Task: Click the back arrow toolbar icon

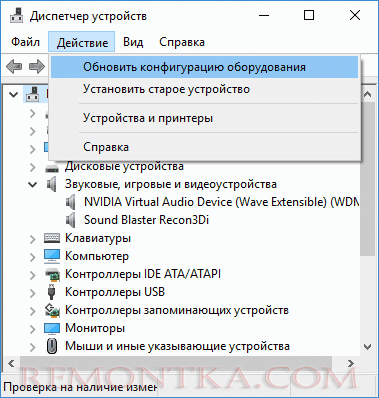Action: pyautogui.click(x=14, y=67)
